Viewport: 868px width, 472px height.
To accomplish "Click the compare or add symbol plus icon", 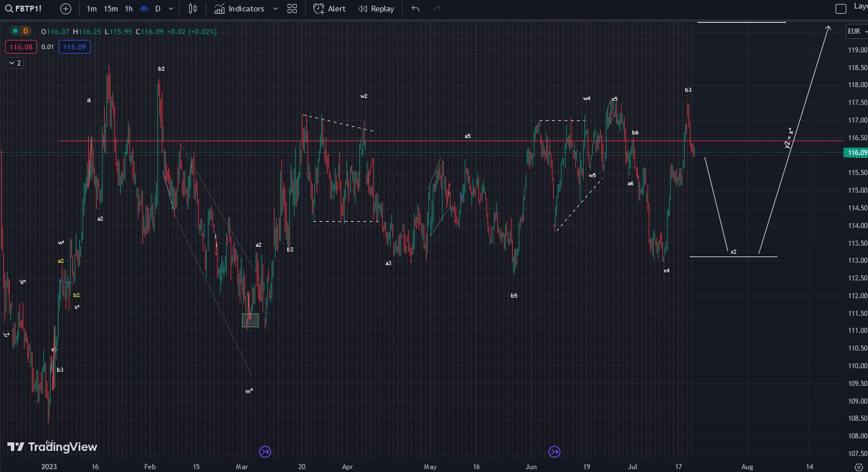I will [66, 9].
